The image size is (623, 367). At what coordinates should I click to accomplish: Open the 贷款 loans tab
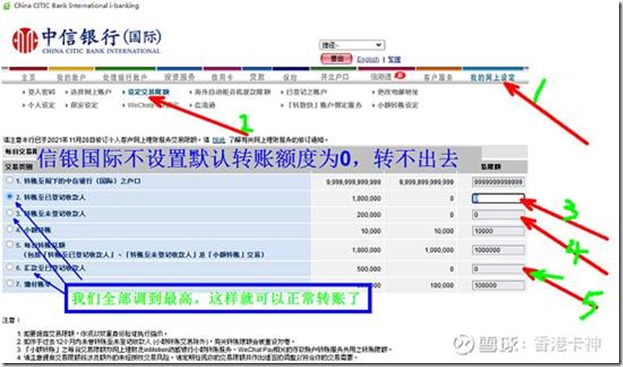point(257,77)
